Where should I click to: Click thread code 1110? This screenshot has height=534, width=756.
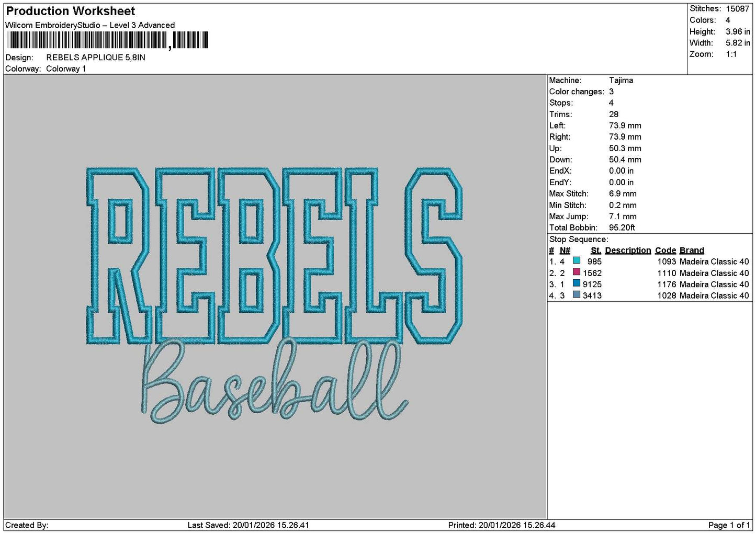click(667, 273)
